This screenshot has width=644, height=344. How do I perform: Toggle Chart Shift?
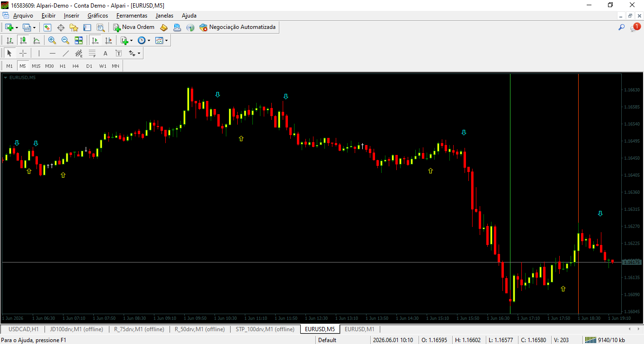pos(108,40)
